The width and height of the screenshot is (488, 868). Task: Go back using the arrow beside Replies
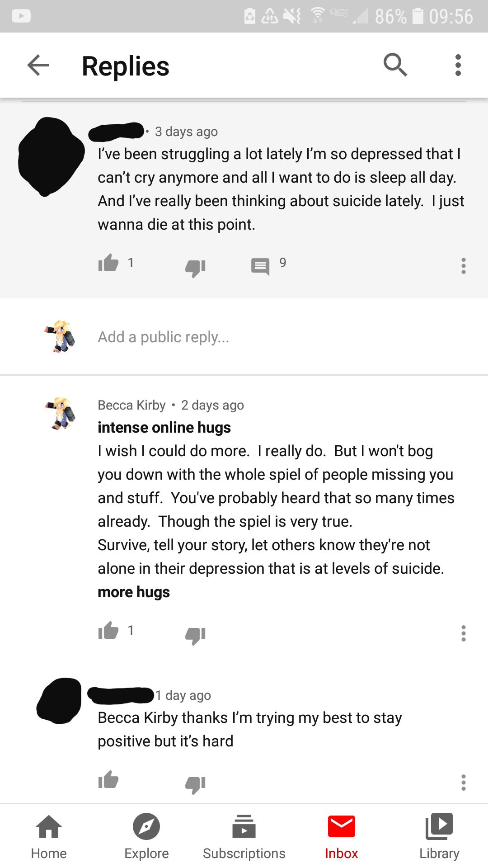coord(38,66)
